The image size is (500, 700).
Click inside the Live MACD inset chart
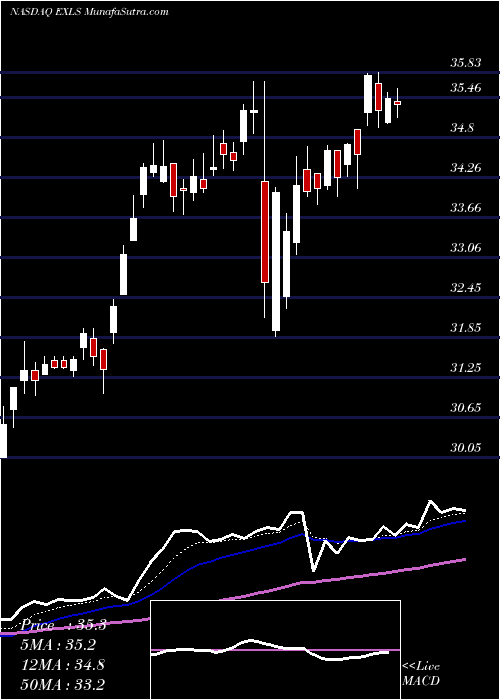pyautogui.click(x=275, y=650)
